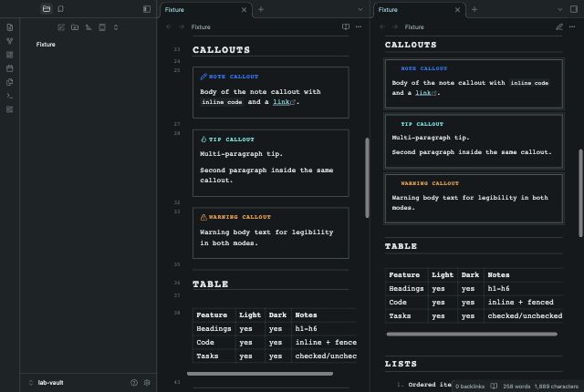Screen dimensions: 584x392
Task: Follow link in reading view note callout
Action: pos(423,93)
